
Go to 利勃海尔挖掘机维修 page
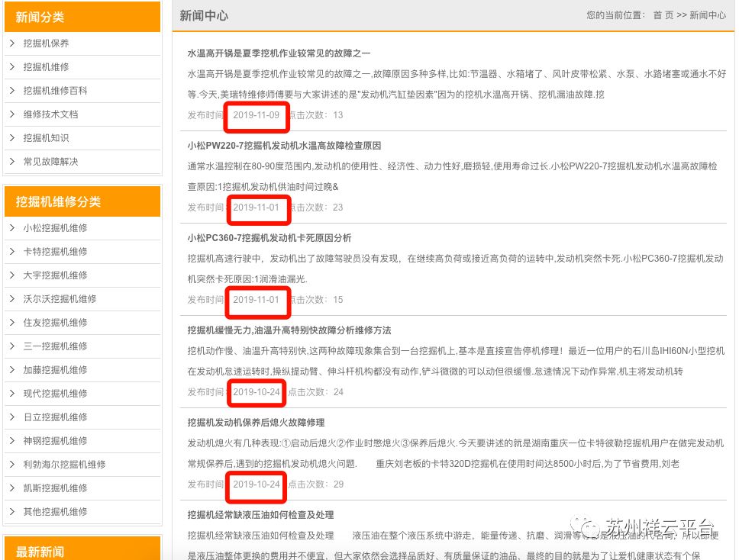coord(65,465)
